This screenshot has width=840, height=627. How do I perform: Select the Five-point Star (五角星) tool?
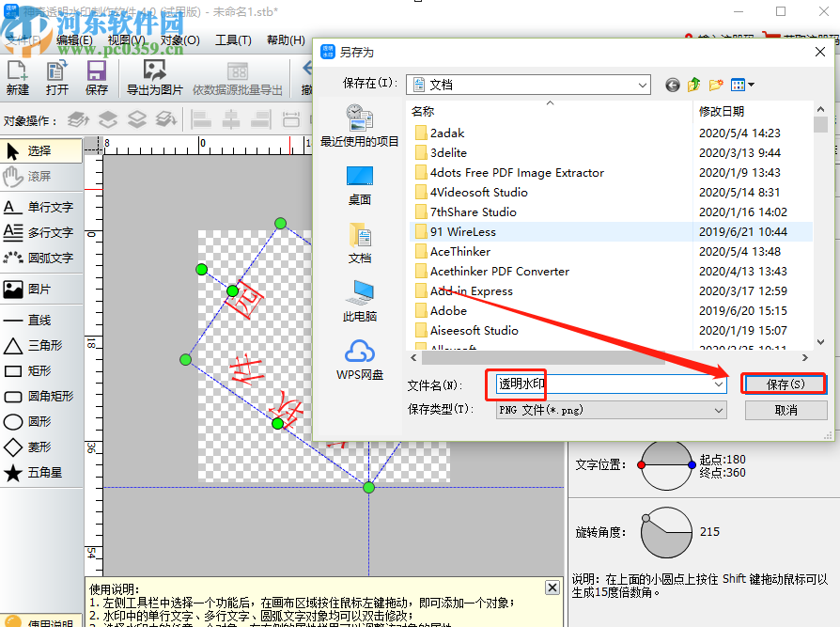41,473
